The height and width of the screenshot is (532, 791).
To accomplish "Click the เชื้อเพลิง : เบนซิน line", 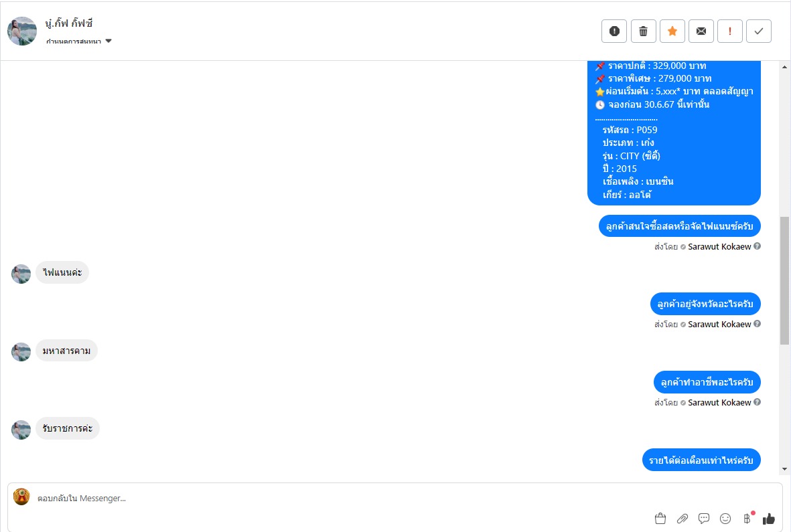I will click(x=638, y=181).
